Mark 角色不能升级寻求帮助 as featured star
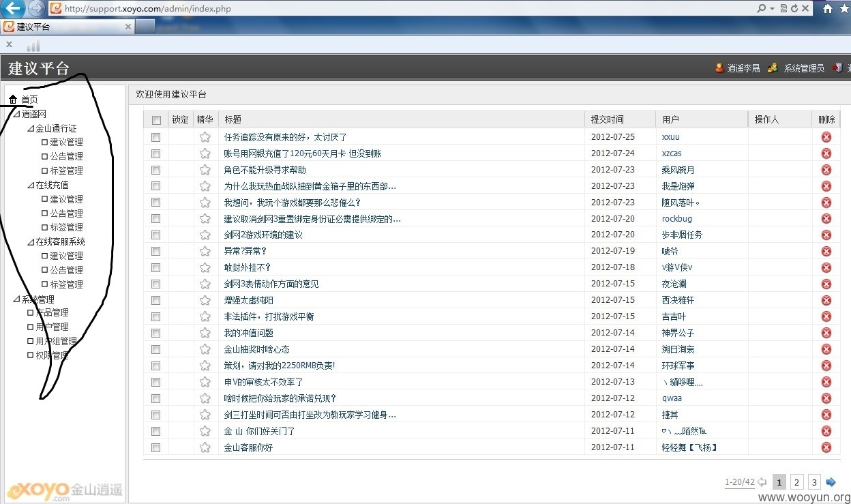Screen dimensions: 851x504 pos(205,170)
